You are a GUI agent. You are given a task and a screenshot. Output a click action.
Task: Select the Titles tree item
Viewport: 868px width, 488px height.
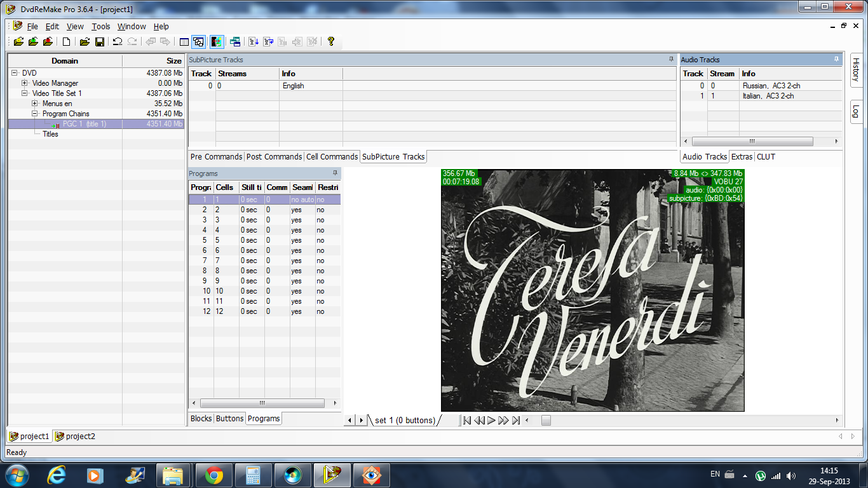(50, 134)
